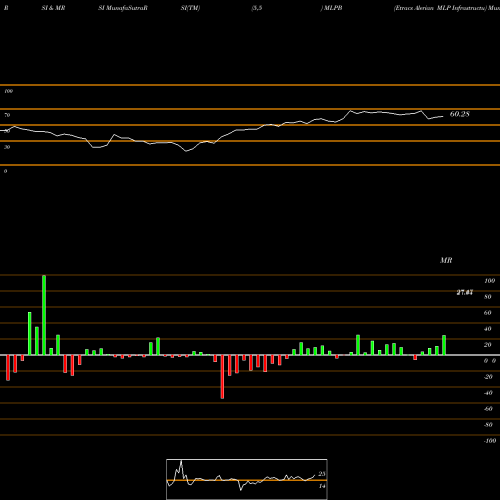
Task: Click the 27.07 MR value
Action: tap(465, 292)
